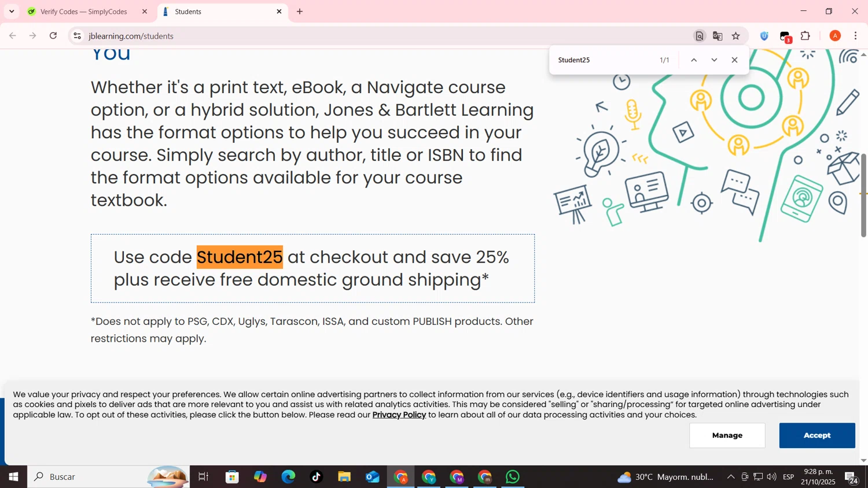Image resolution: width=868 pixels, height=488 pixels.
Task: Accept the cookie privacy notice
Action: click(x=817, y=435)
